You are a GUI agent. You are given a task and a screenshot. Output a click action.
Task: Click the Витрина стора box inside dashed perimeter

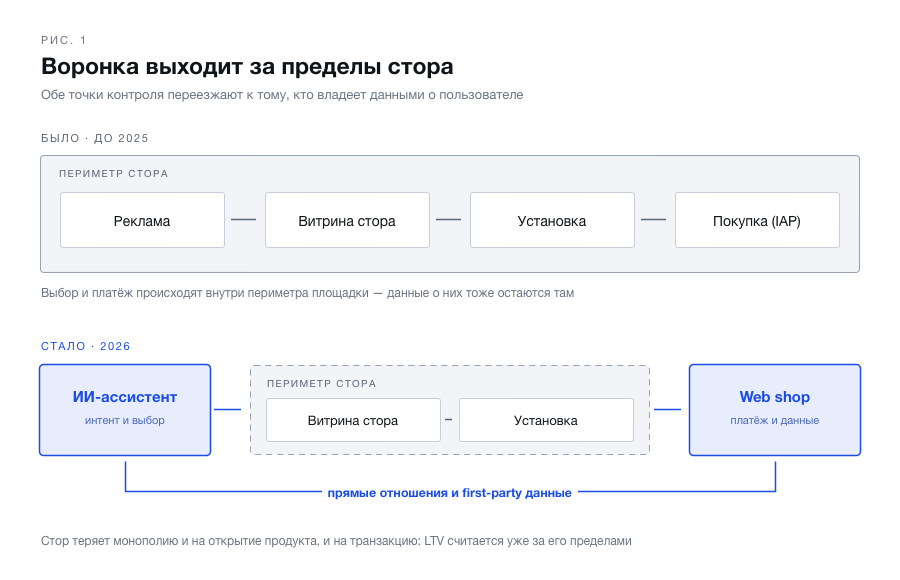coord(354,420)
